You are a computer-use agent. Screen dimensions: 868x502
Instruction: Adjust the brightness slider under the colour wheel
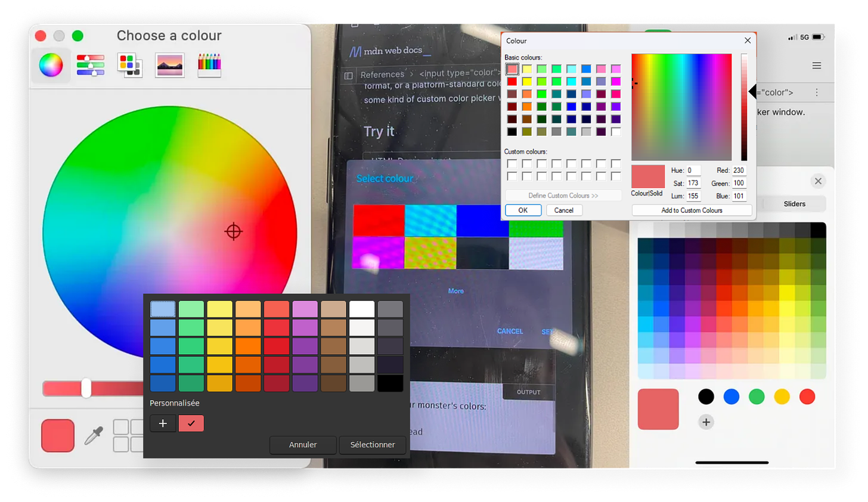tap(92, 389)
